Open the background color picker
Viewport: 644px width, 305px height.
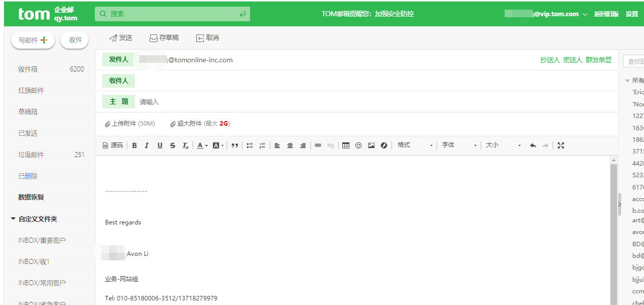tap(218, 145)
